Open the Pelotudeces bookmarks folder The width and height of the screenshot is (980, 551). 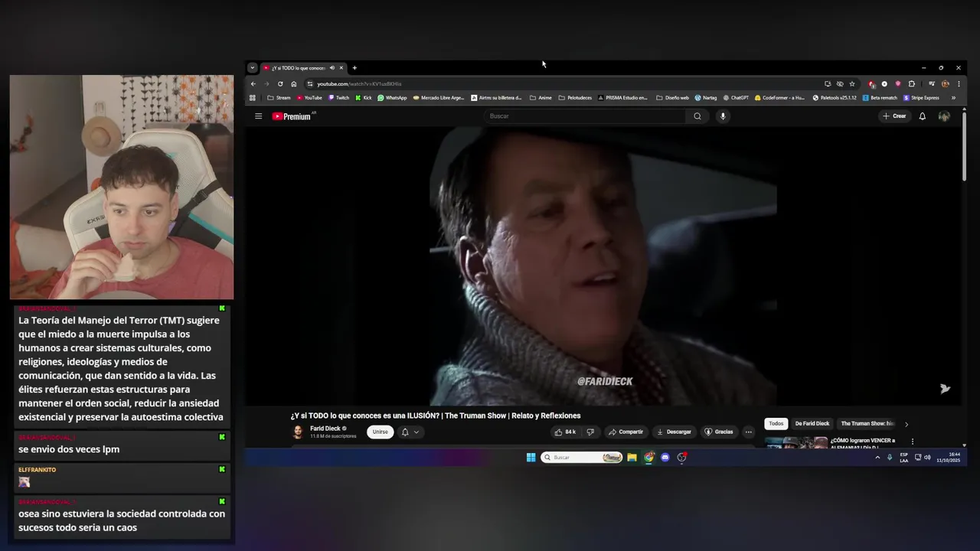pyautogui.click(x=575, y=98)
